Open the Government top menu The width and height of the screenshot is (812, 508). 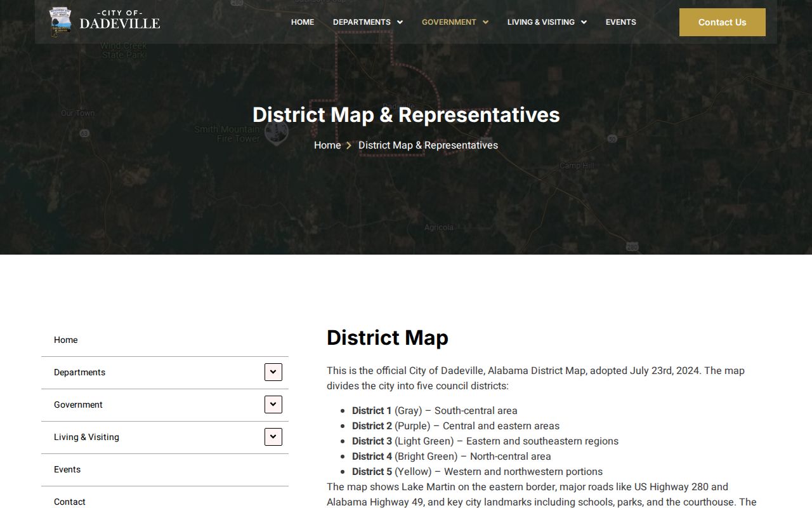(x=449, y=22)
